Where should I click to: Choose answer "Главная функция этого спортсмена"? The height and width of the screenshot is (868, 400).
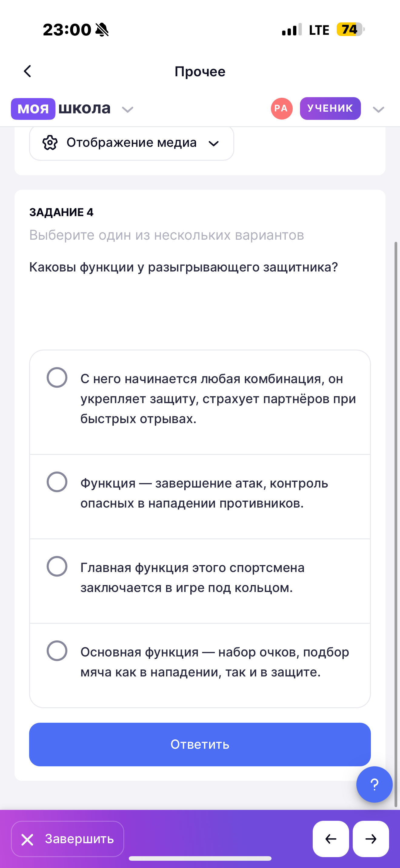click(57, 566)
